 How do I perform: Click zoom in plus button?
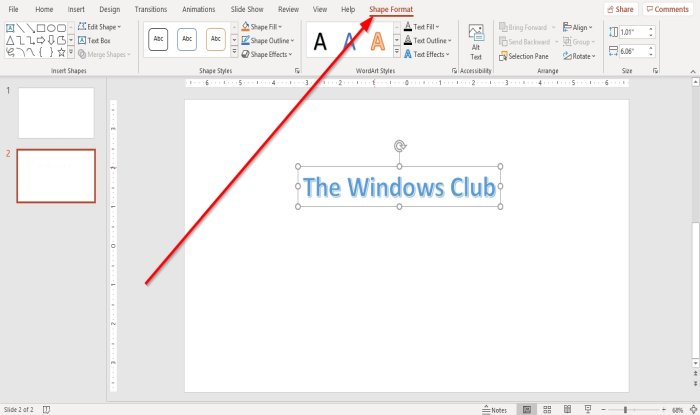pos(664,410)
